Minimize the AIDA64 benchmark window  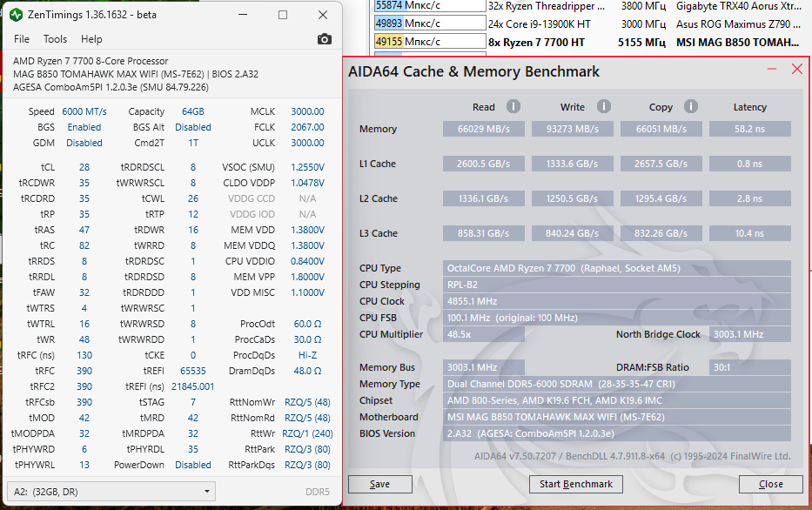click(772, 69)
